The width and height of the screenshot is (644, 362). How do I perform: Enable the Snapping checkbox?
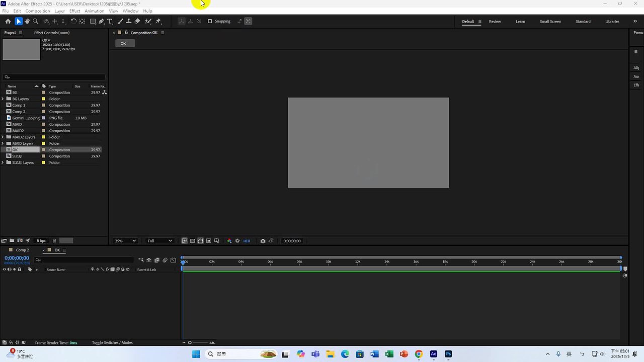click(210, 21)
